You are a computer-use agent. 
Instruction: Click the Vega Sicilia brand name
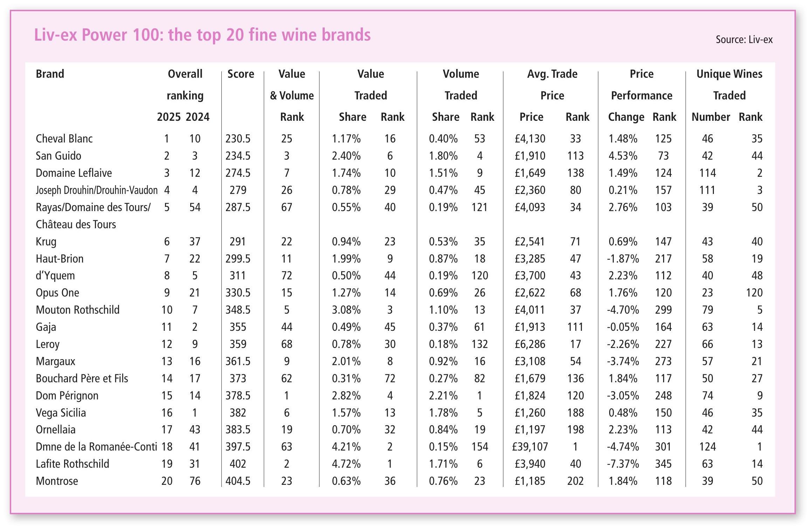pyautogui.click(x=61, y=413)
